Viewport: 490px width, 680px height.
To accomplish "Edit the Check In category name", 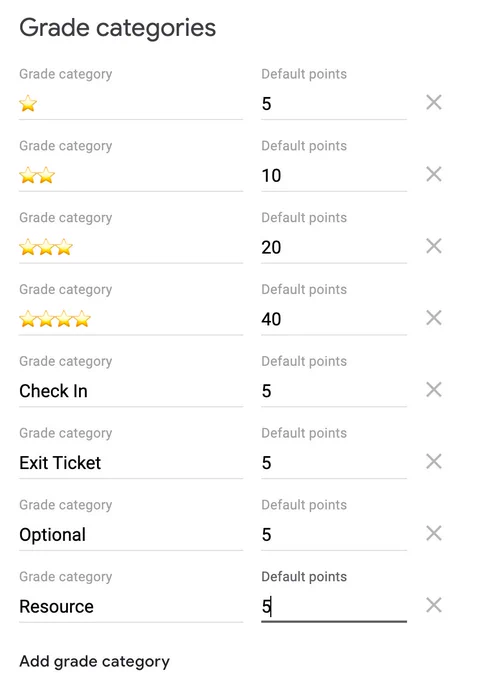I will [131, 391].
